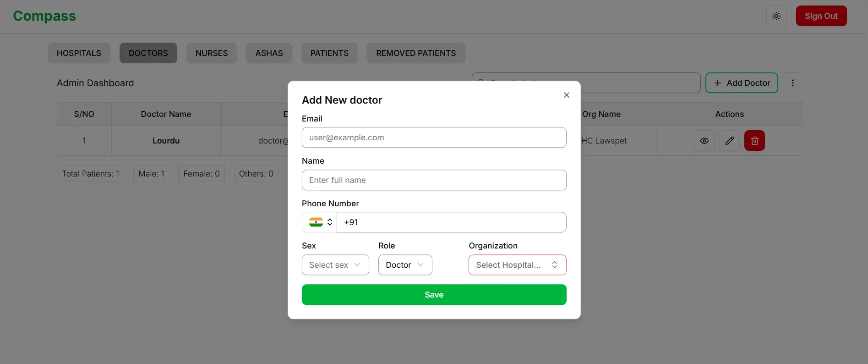
Task: Delete doctor Lourdu with trash icon
Action: (x=755, y=141)
